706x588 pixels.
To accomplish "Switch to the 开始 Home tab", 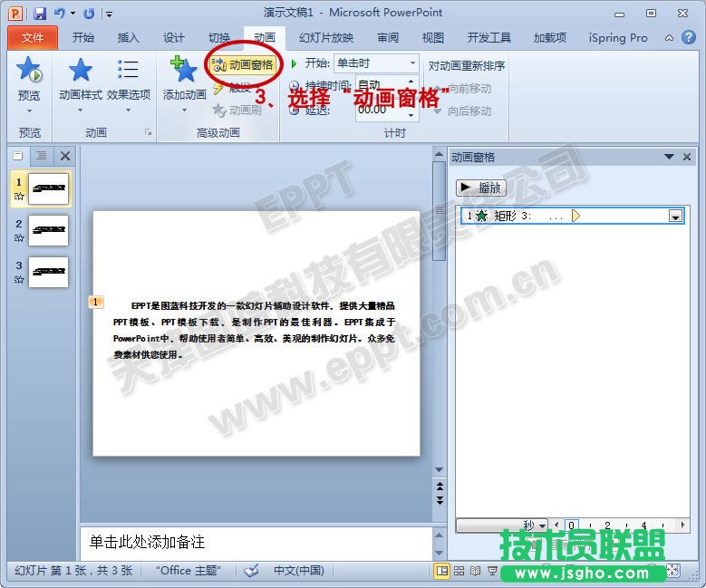I will click(x=83, y=38).
